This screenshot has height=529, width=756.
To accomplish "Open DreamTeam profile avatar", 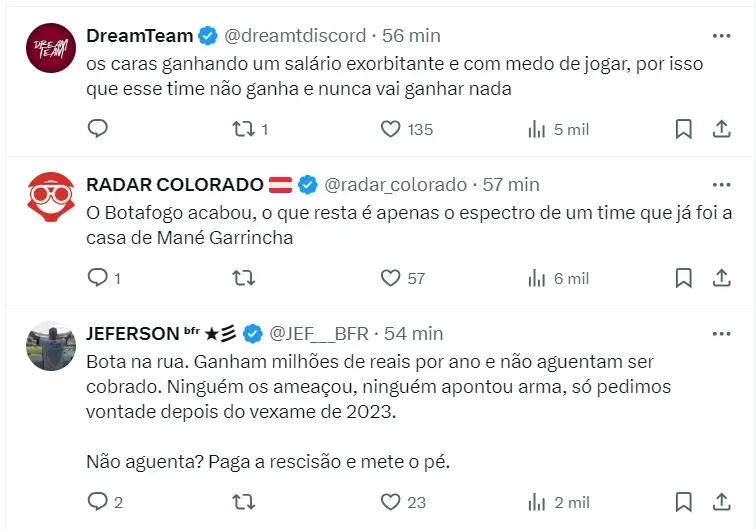I will click(x=50, y=47).
